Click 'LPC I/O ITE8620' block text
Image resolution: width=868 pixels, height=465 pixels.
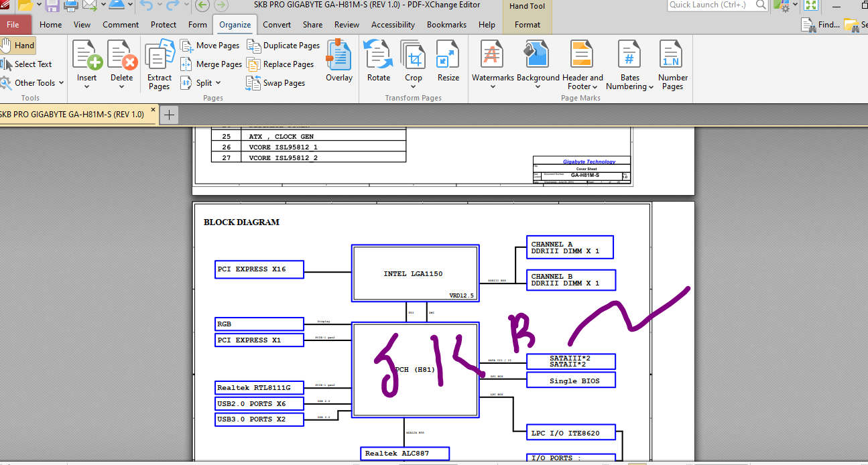pyautogui.click(x=565, y=434)
